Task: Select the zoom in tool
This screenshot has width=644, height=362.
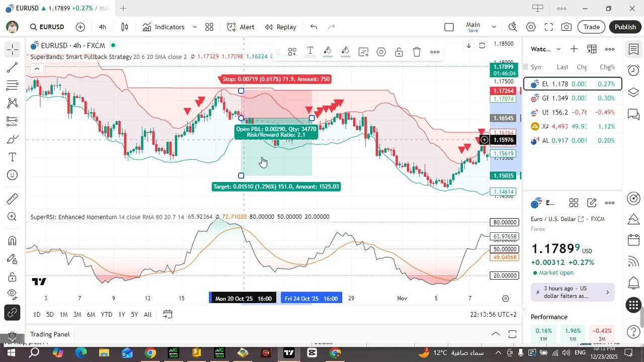Action: [x=13, y=217]
